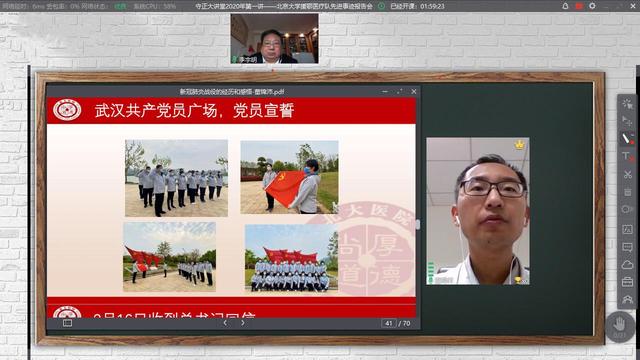The height and width of the screenshot is (360, 640).
Task: Click the top participant video thumbnail
Action: (x=274, y=39)
